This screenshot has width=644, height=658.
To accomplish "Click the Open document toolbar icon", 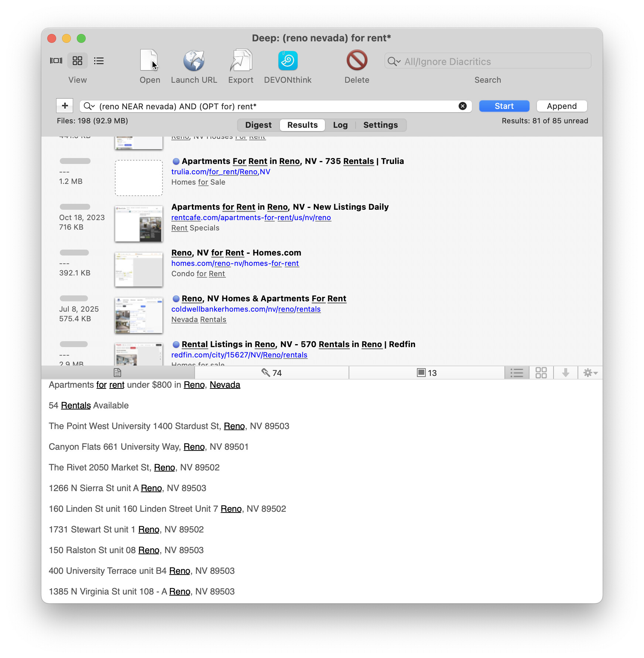I will point(150,60).
